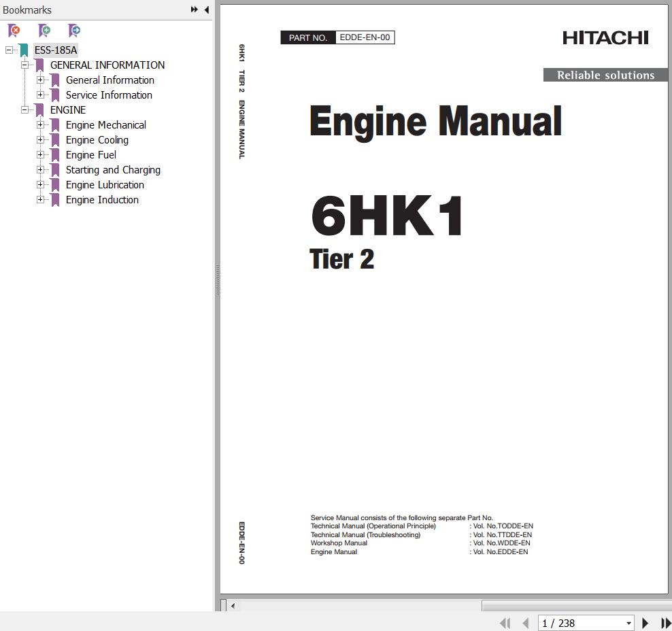Collapse the ENGINE section

[25, 109]
